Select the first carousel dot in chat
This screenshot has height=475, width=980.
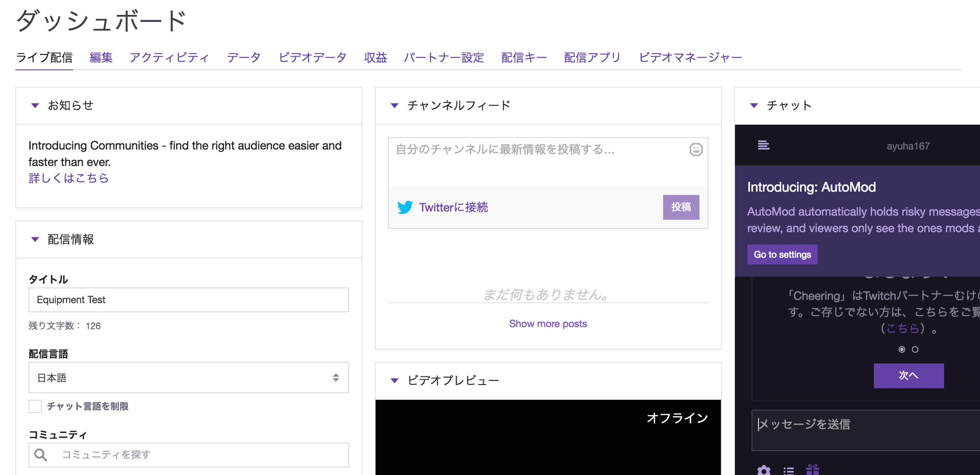pos(902,350)
